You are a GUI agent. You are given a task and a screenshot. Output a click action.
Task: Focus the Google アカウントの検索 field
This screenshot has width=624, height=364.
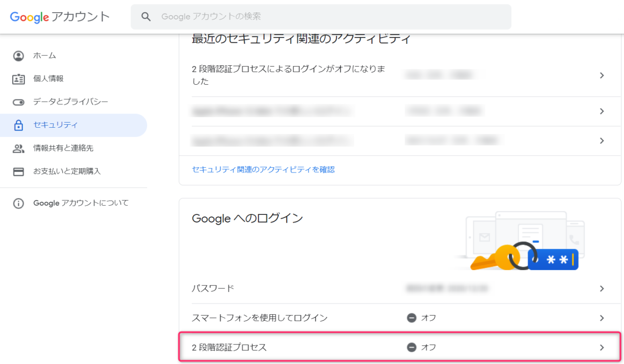(321, 17)
